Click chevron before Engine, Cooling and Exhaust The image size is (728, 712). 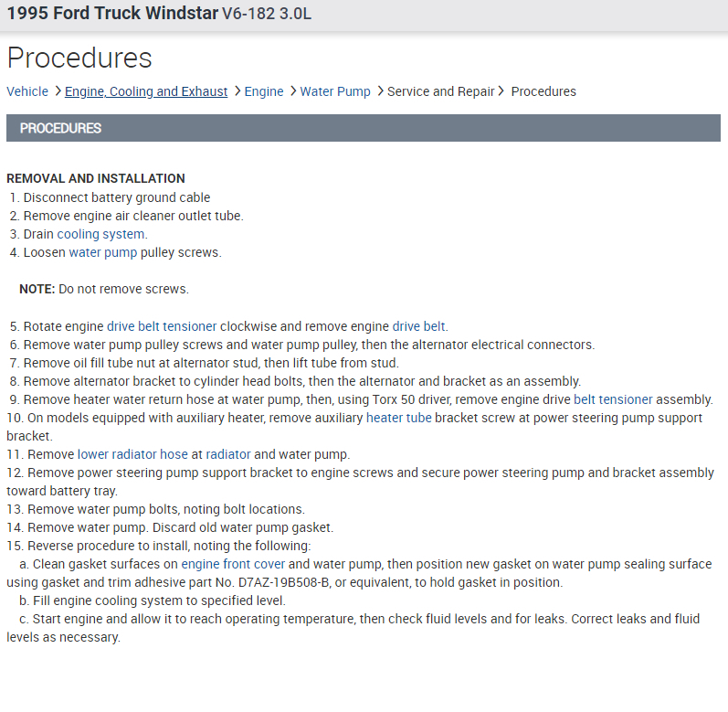coord(58,91)
